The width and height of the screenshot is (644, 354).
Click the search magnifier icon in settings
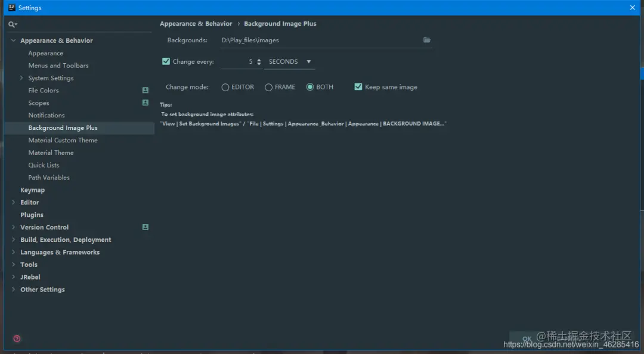click(x=13, y=24)
